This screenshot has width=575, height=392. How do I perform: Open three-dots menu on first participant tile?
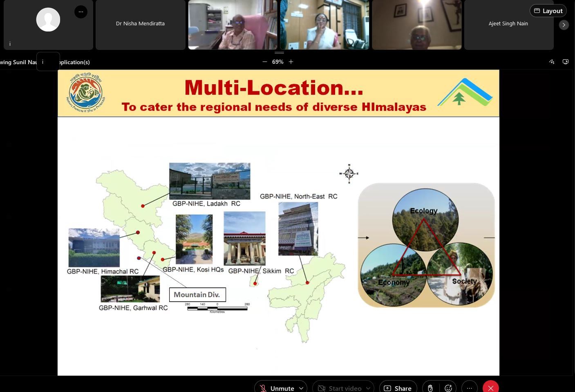(81, 12)
